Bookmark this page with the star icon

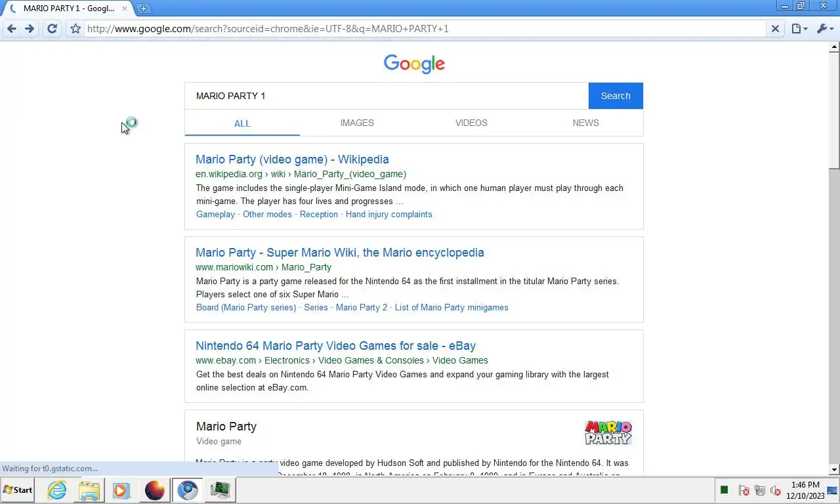pyautogui.click(x=75, y=29)
